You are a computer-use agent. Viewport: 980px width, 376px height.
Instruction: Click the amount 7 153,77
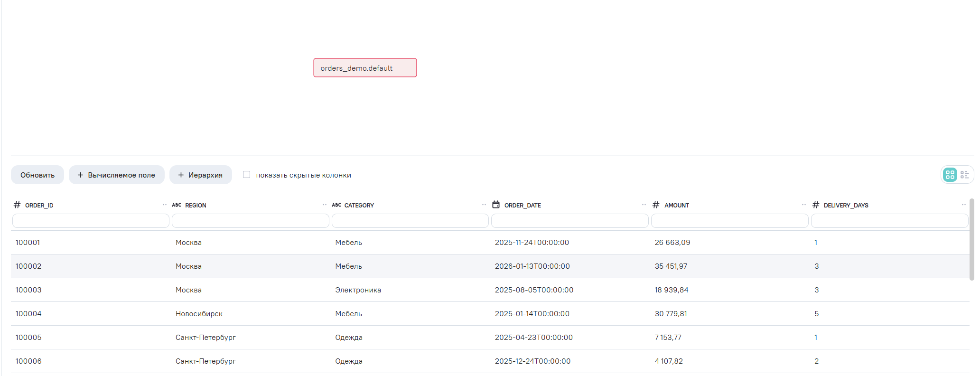(668, 338)
